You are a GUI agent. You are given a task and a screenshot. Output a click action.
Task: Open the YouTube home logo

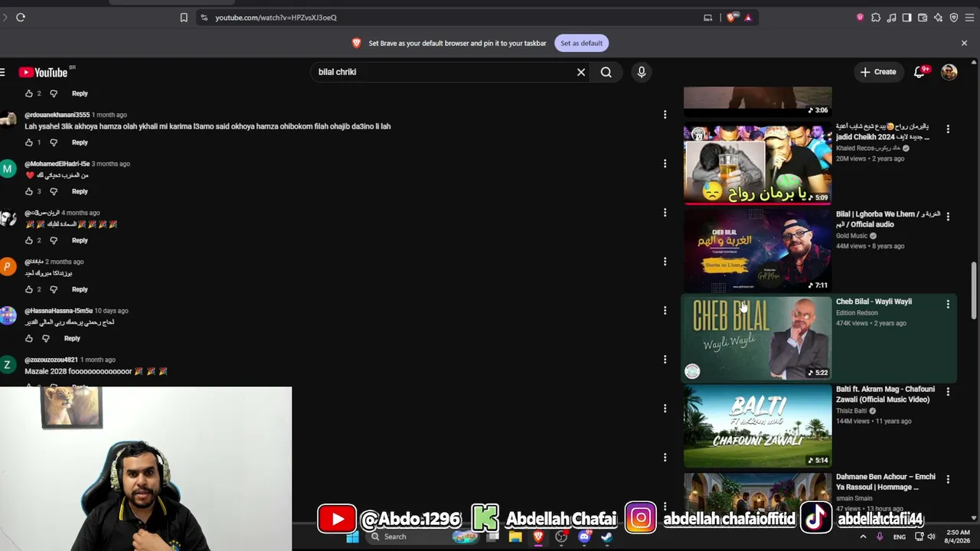click(x=44, y=72)
